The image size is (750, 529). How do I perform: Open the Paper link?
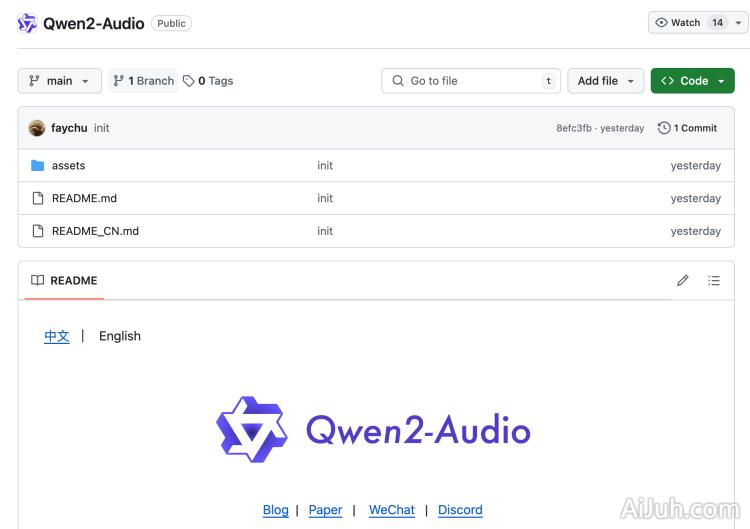[325, 510]
